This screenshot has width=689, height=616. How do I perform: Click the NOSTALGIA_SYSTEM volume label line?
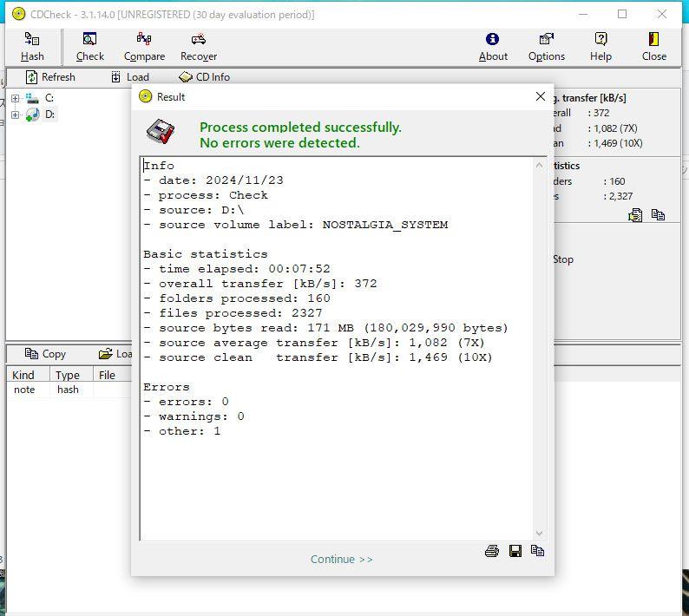296,225
